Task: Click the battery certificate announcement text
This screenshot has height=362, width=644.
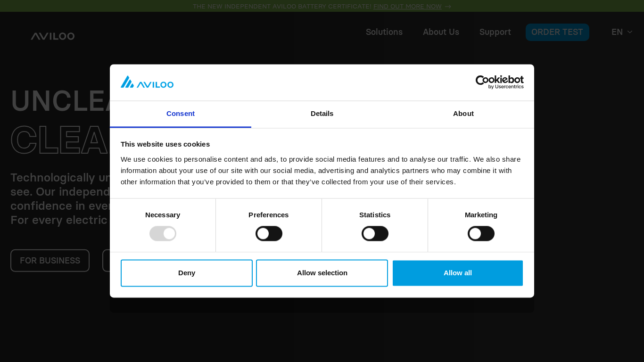Action: pos(282,7)
